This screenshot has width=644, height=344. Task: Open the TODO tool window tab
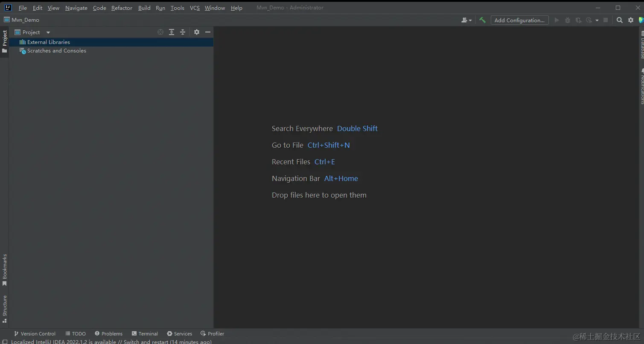pos(76,334)
